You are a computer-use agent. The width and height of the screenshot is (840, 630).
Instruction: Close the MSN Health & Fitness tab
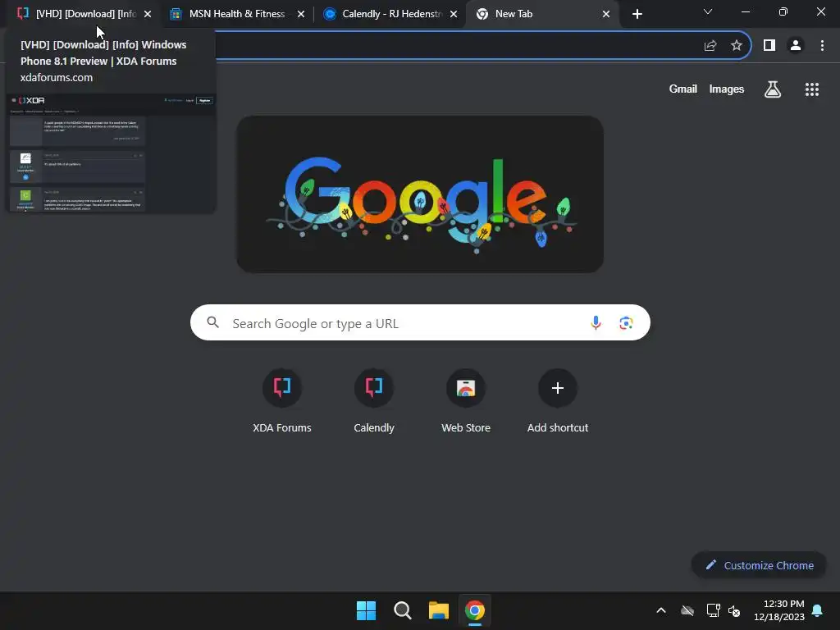click(300, 14)
